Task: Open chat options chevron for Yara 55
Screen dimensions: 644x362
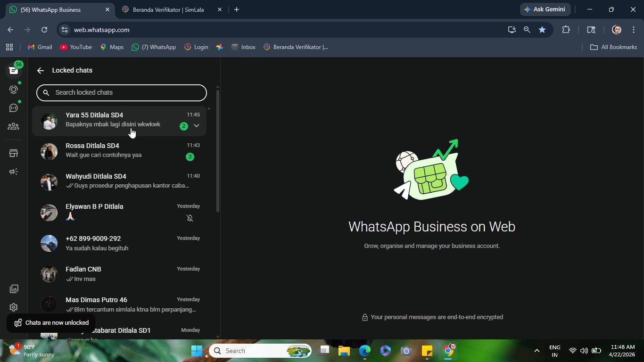Action: pos(197,126)
